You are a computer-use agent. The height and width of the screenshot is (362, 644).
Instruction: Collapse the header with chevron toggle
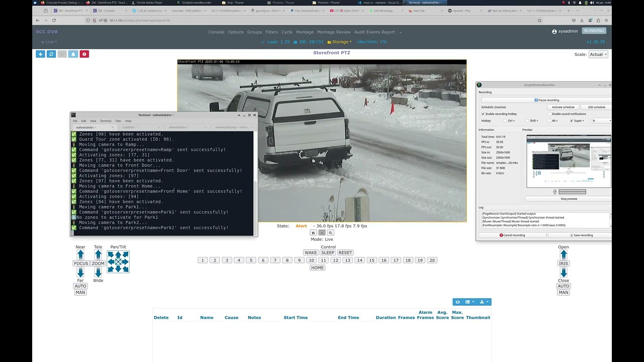401,32
